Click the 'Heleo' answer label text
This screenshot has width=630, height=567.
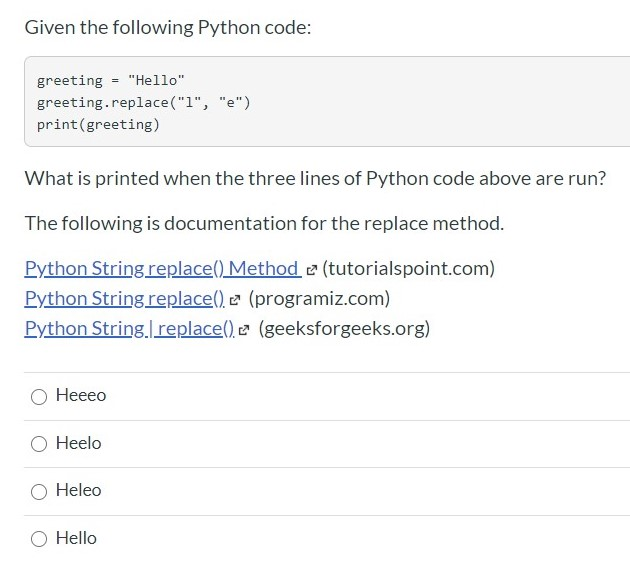tap(79, 490)
